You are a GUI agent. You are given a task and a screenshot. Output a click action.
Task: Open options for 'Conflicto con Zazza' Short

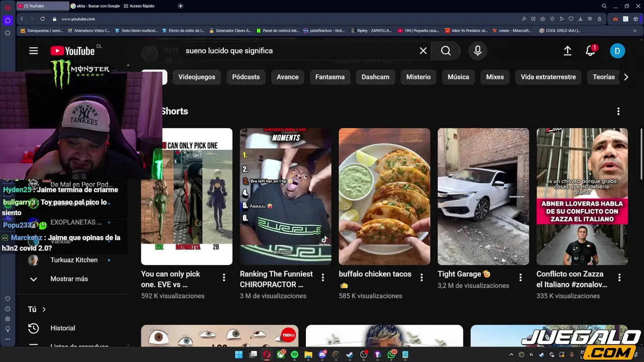click(x=619, y=277)
